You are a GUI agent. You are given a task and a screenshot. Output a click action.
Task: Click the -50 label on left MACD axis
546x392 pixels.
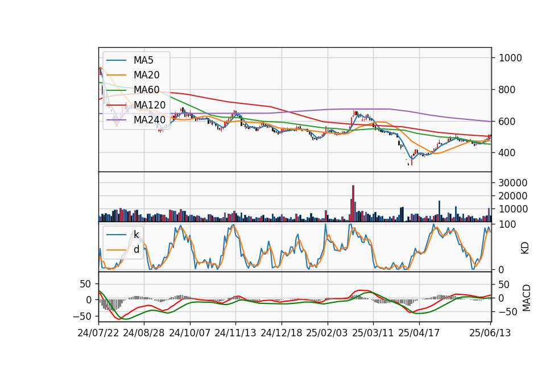click(82, 316)
